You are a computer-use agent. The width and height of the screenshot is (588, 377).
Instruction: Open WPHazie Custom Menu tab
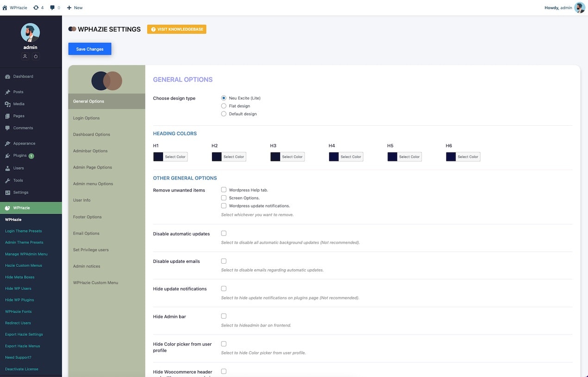pos(106,283)
